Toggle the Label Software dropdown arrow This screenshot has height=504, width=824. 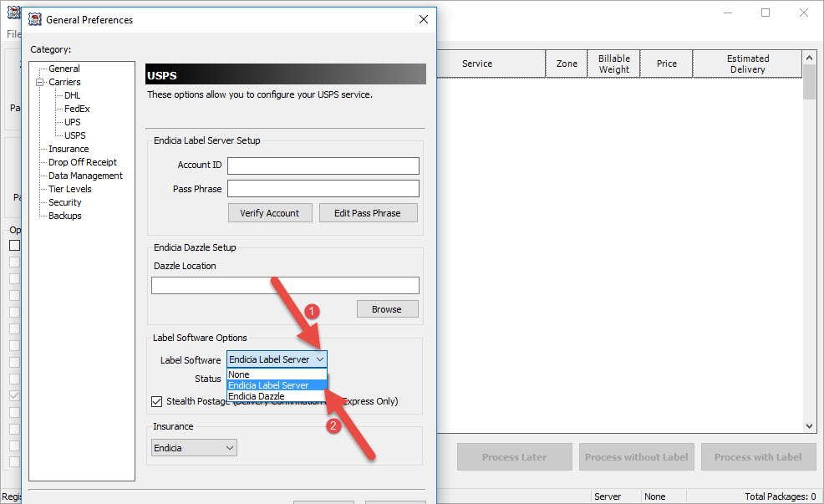(x=320, y=359)
